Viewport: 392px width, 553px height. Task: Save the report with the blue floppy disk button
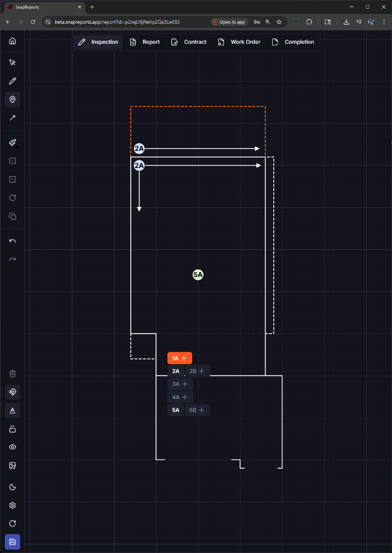tap(12, 542)
